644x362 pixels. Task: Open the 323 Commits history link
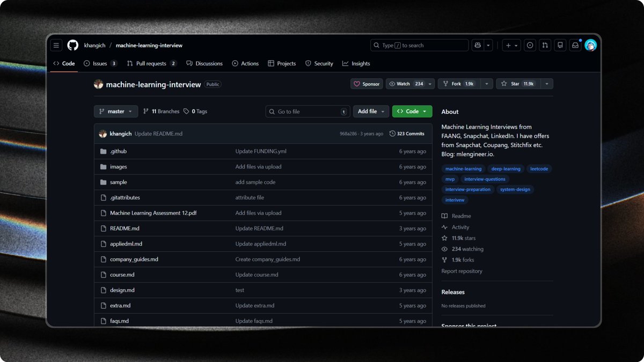click(x=407, y=134)
